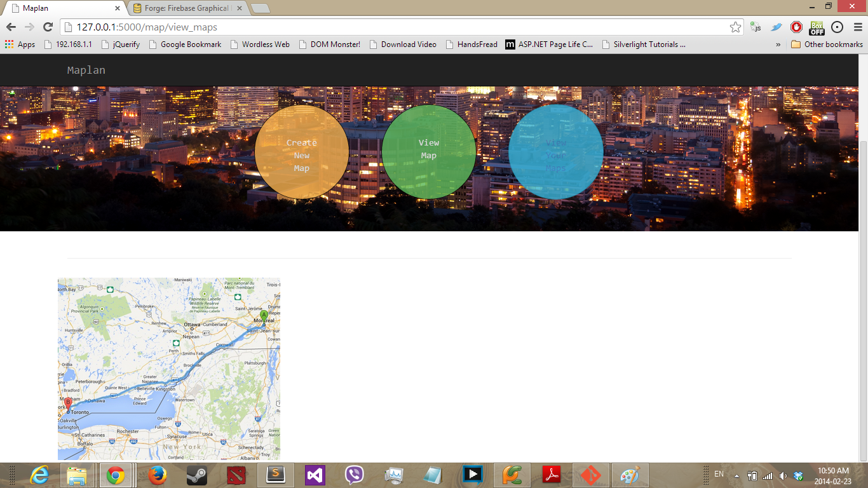Open the Silverlight Tutorials bookmark

[x=644, y=44]
